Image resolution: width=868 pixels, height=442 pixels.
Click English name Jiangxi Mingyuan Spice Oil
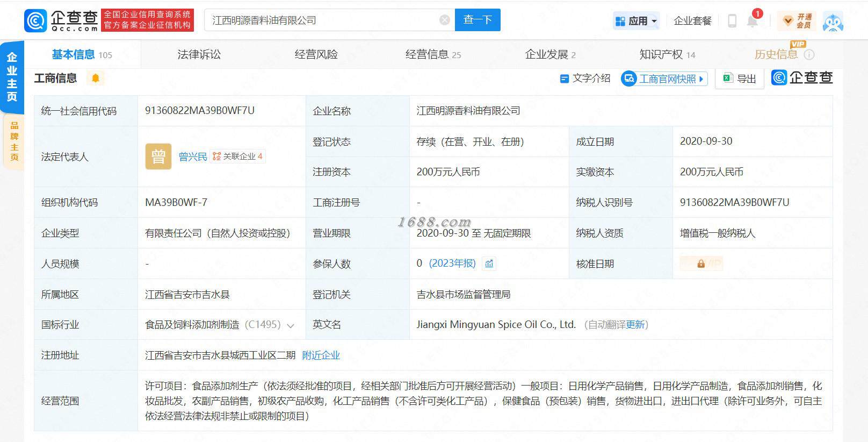click(x=496, y=325)
